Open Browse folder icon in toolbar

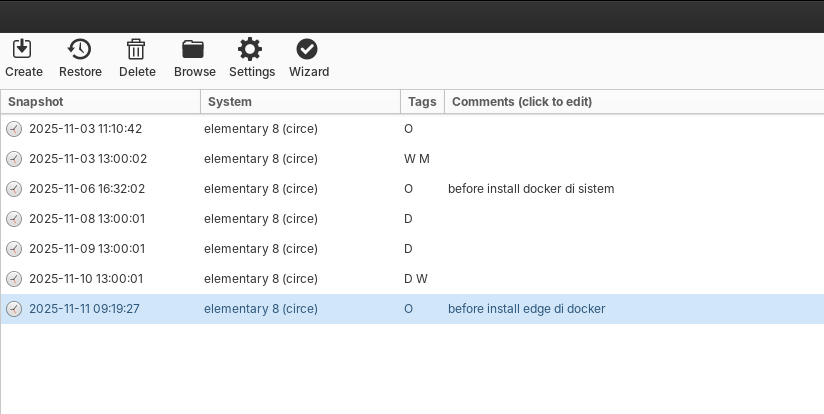194,50
